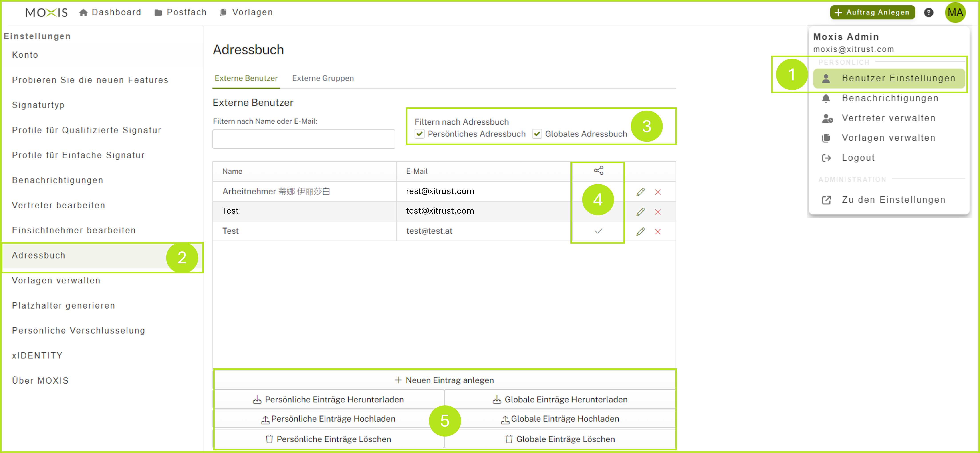Switch to Externe Gruppen tab
Image resolution: width=980 pixels, height=453 pixels.
(323, 78)
